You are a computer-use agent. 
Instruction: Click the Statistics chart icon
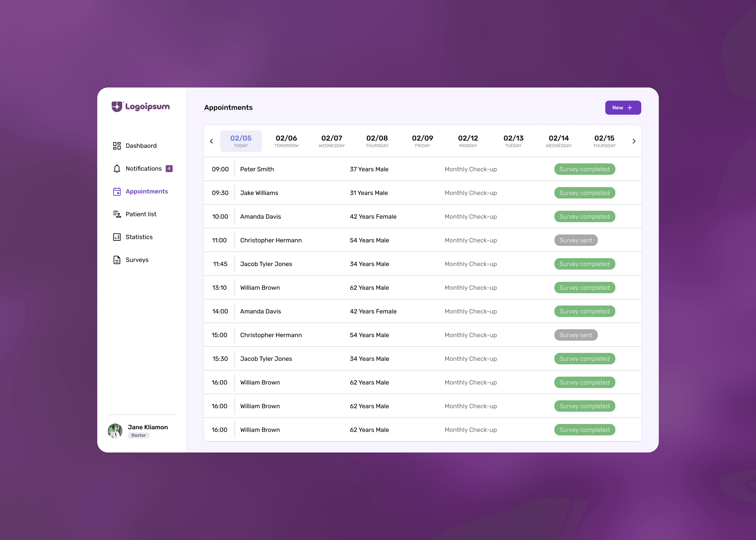click(117, 237)
